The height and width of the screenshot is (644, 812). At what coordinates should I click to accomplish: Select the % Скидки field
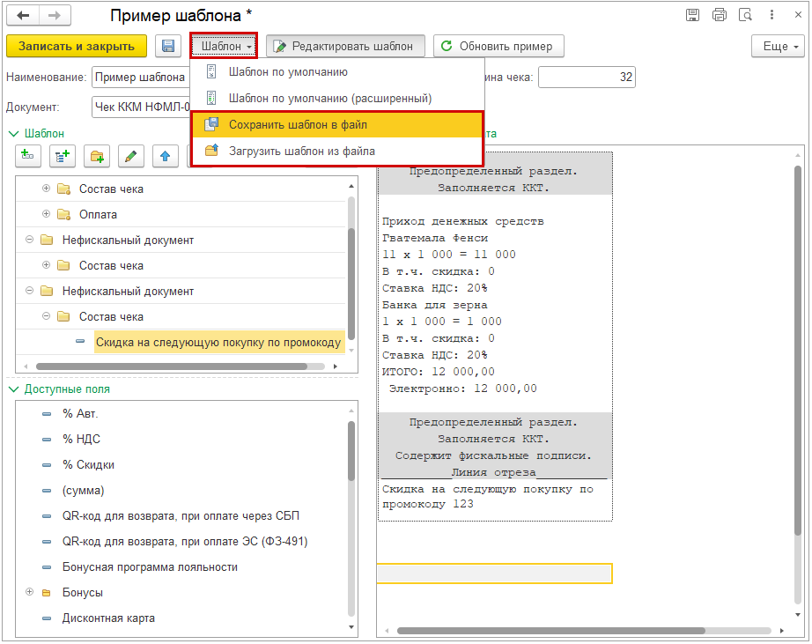coord(88,465)
